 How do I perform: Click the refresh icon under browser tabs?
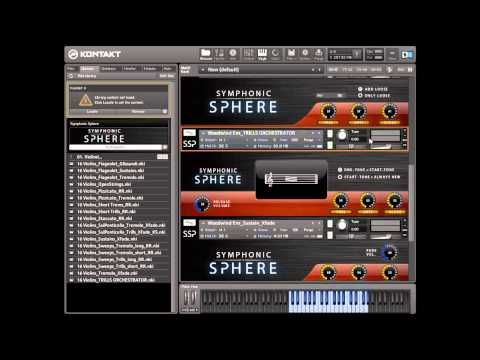tap(71, 76)
